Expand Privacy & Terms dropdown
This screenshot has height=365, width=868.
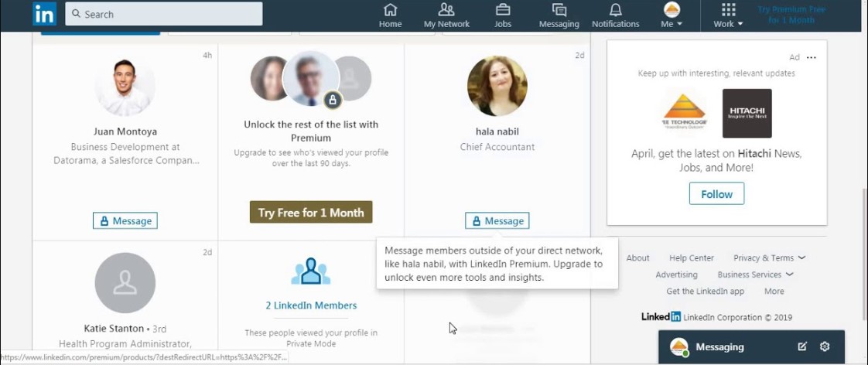[770, 258]
